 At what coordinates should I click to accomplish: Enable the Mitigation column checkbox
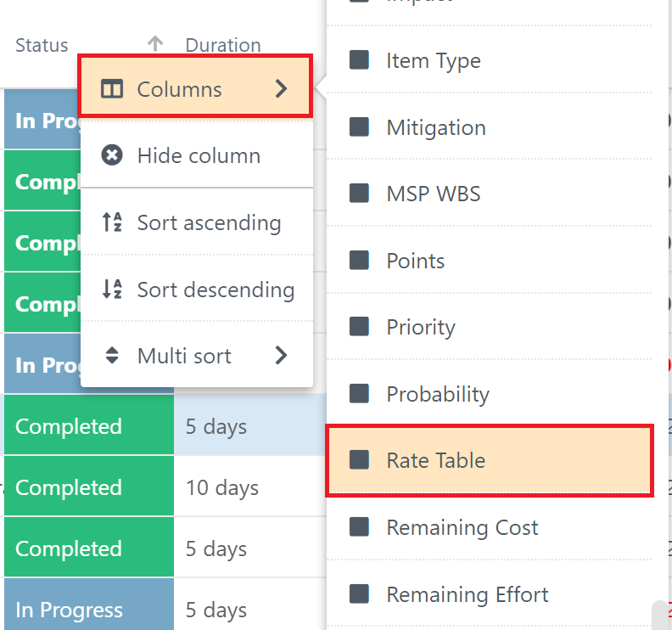pyautogui.click(x=359, y=127)
